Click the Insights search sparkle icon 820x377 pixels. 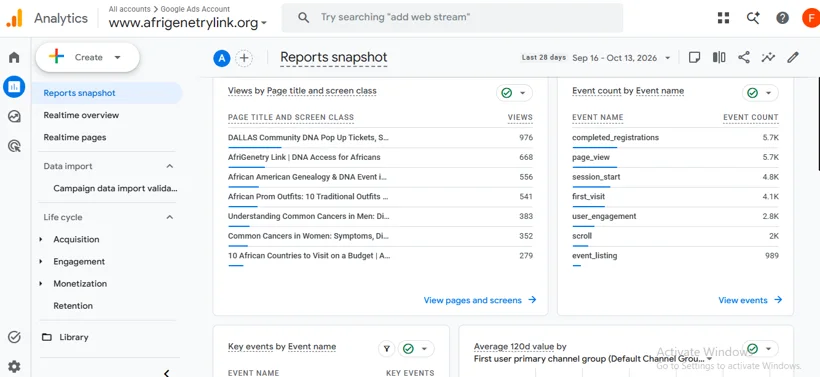click(753, 18)
